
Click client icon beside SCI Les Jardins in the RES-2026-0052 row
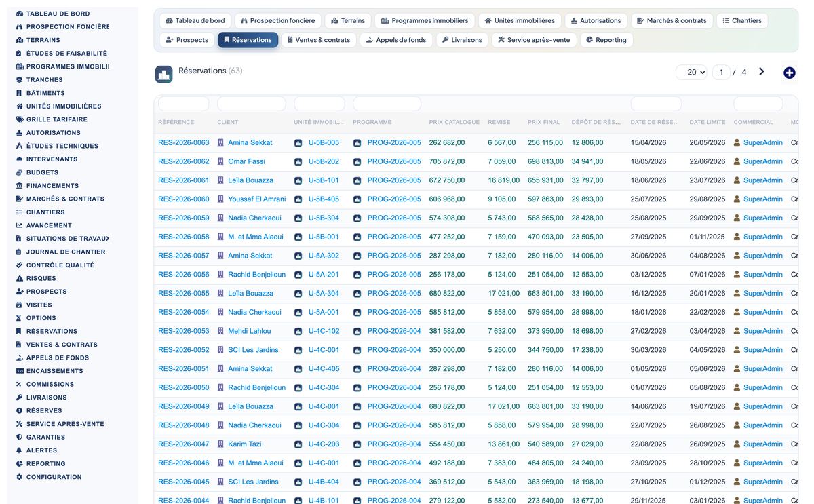220,350
